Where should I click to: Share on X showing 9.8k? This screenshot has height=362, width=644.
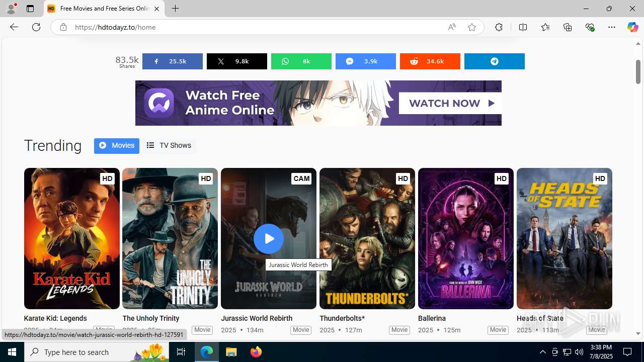[x=237, y=61]
